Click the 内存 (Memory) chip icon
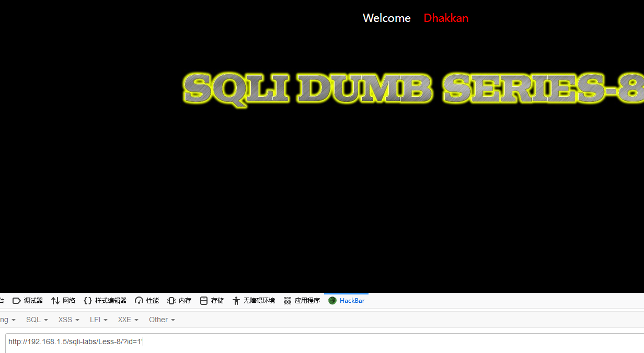The width and height of the screenshot is (644, 353). click(171, 301)
